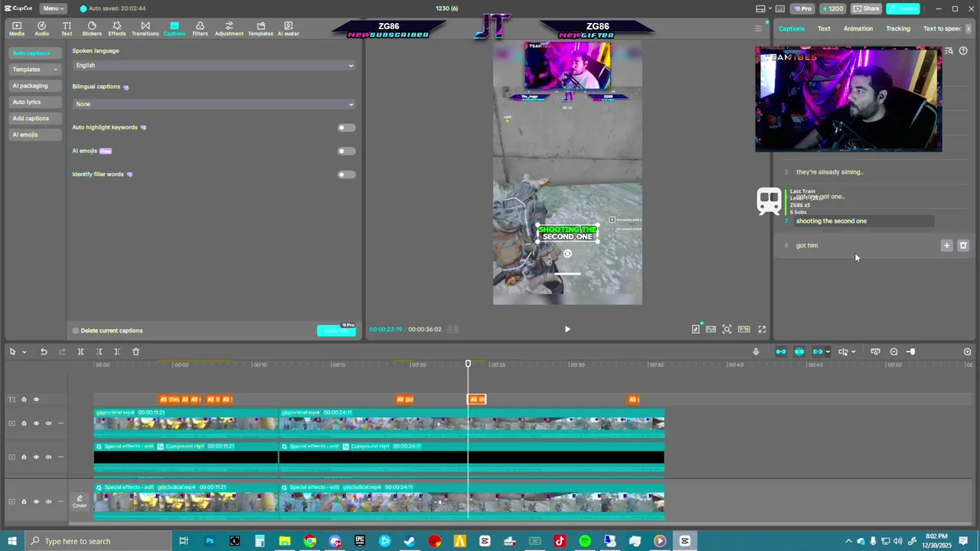The height and width of the screenshot is (551, 980).
Task: Open the linkage options dropdown arrow
Action: click(x=828, y=352)
